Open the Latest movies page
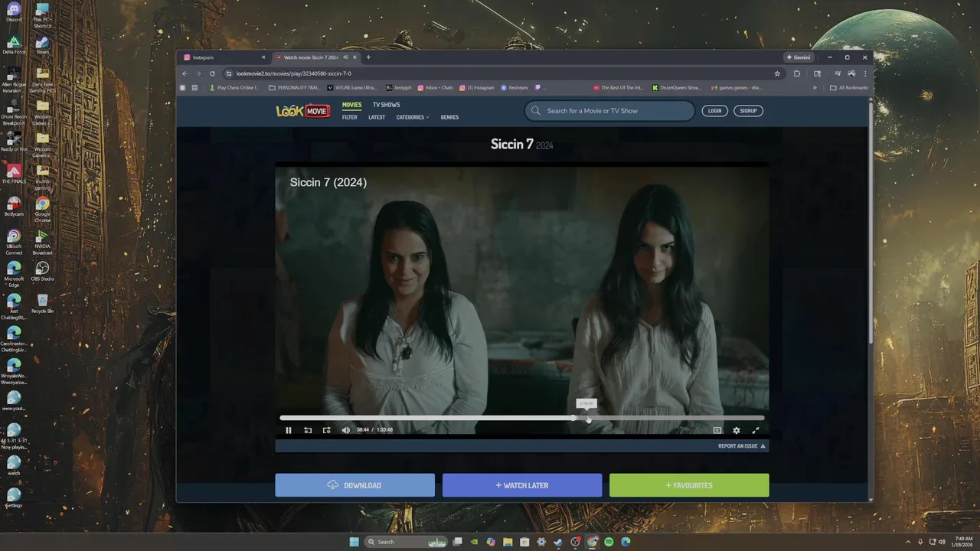The height and width of the screenshot is (551, 980). tap(377, 117)
